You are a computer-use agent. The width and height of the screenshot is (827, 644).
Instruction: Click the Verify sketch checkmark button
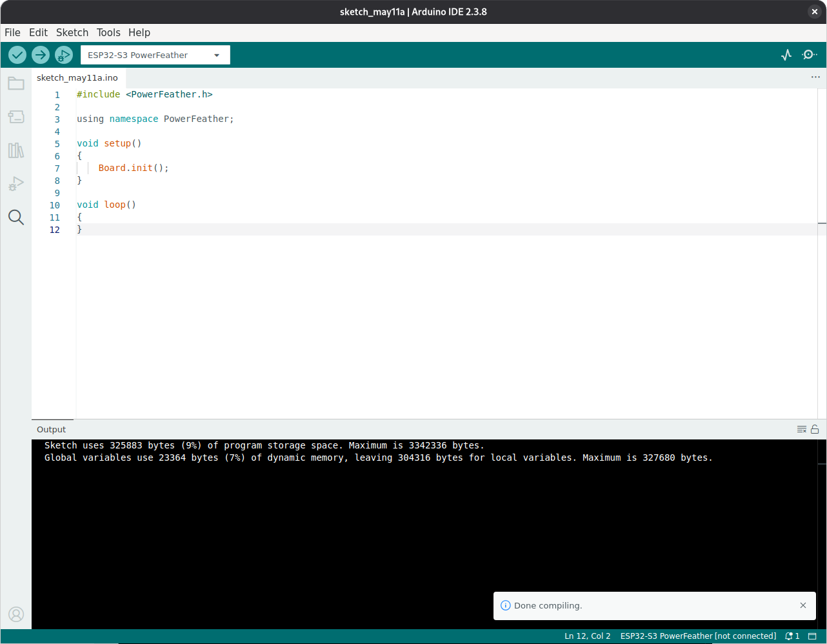pos(17,55)
